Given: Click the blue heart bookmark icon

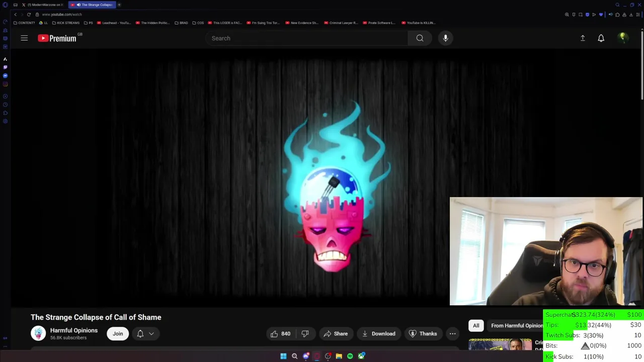Looking at the screenshot, I should (601, 15).
